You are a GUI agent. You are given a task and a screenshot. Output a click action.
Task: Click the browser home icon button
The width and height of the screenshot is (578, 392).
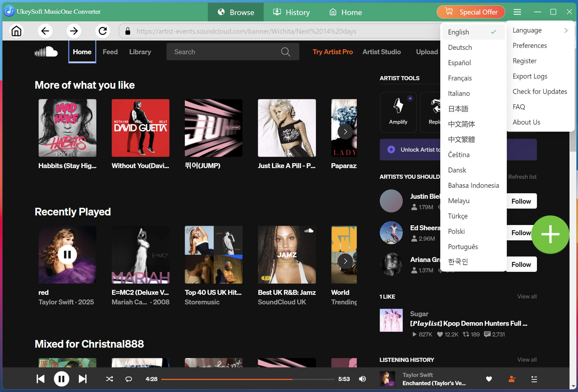tap(16, 31)
